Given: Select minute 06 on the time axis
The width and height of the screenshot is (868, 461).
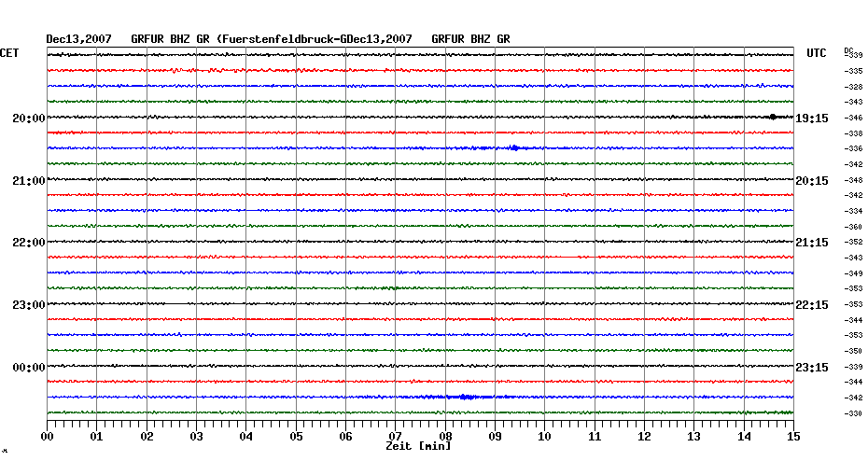Looking at the screenshot, I should [346, 436].
